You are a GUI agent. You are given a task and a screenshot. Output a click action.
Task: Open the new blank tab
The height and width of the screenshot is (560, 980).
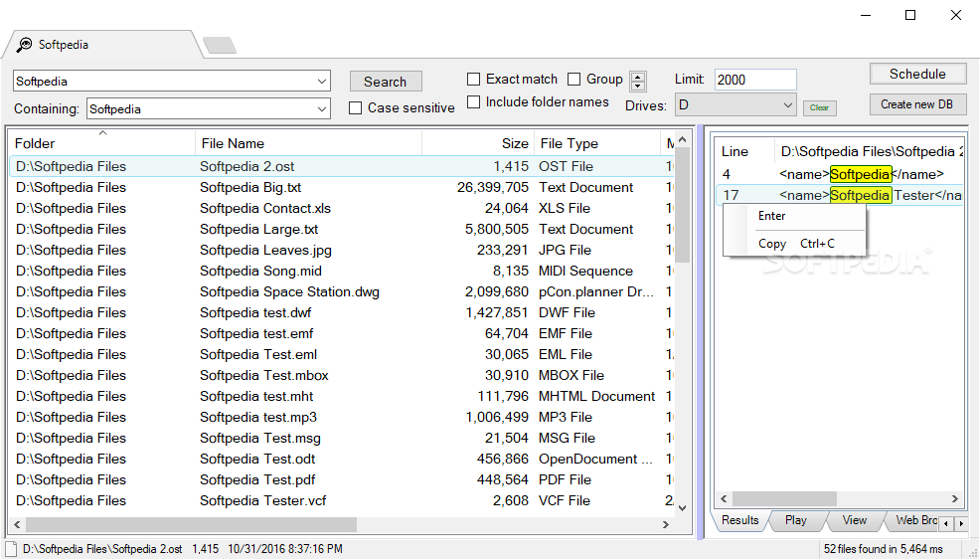pyautogui.click(x=220, y=45)
